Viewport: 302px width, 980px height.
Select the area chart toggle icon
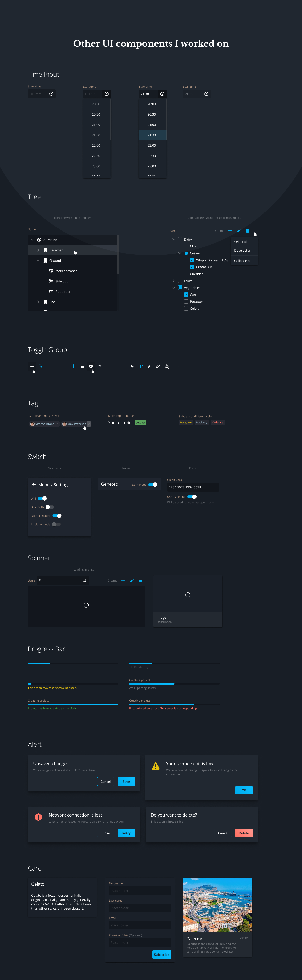click(x=82, y=366)
